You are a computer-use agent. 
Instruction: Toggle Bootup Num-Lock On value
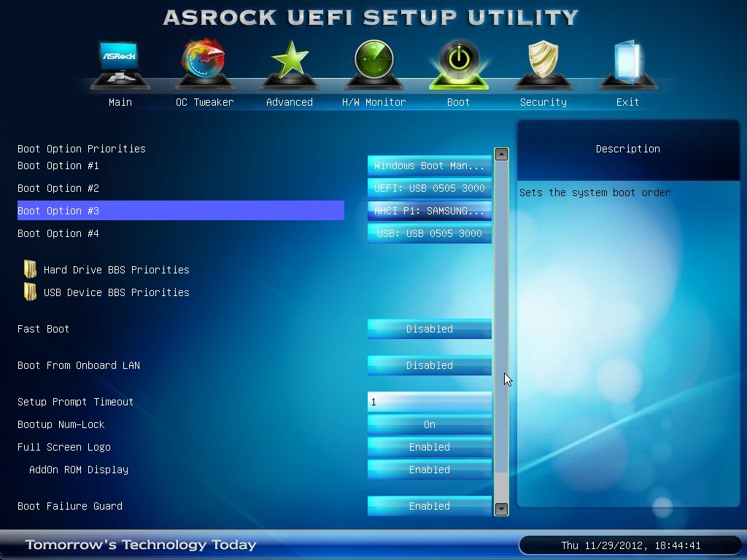429,424
